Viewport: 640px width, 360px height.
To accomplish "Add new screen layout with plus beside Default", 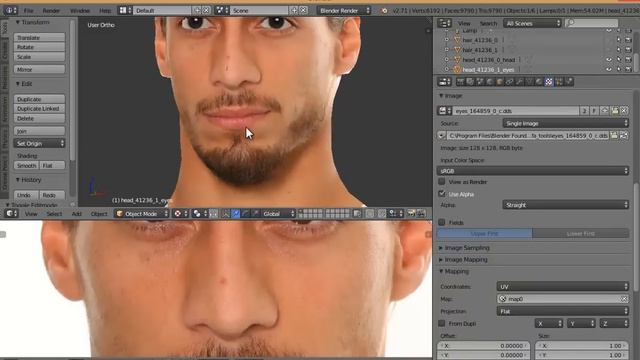I will (x=197, y=10).
